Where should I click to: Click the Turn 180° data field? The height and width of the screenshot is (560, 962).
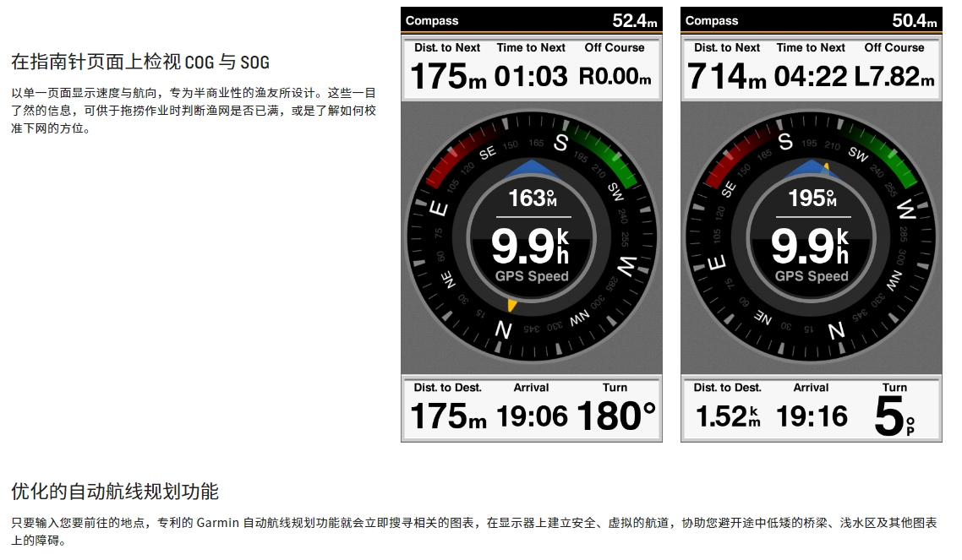615,408
